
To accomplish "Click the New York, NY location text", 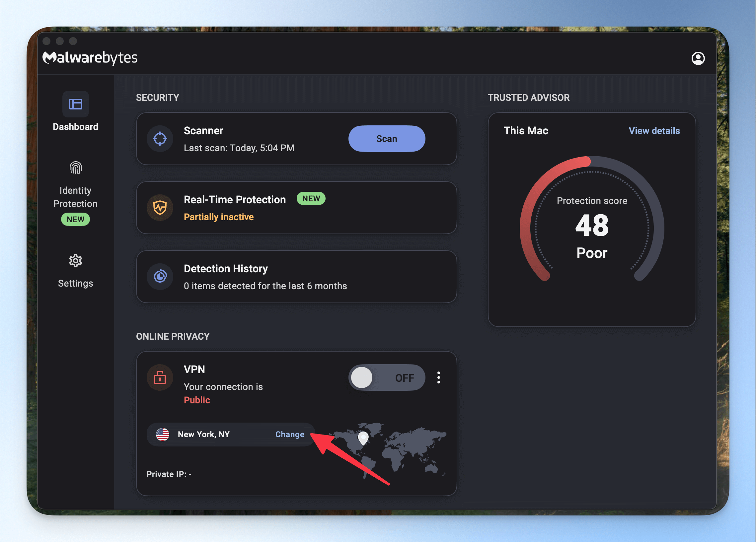I will pos(204,435).
